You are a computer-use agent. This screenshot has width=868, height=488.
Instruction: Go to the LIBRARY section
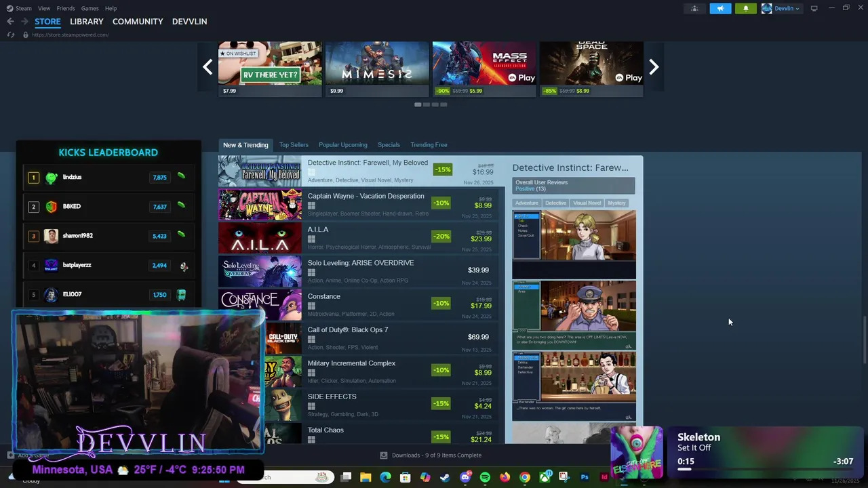[87, 22]
